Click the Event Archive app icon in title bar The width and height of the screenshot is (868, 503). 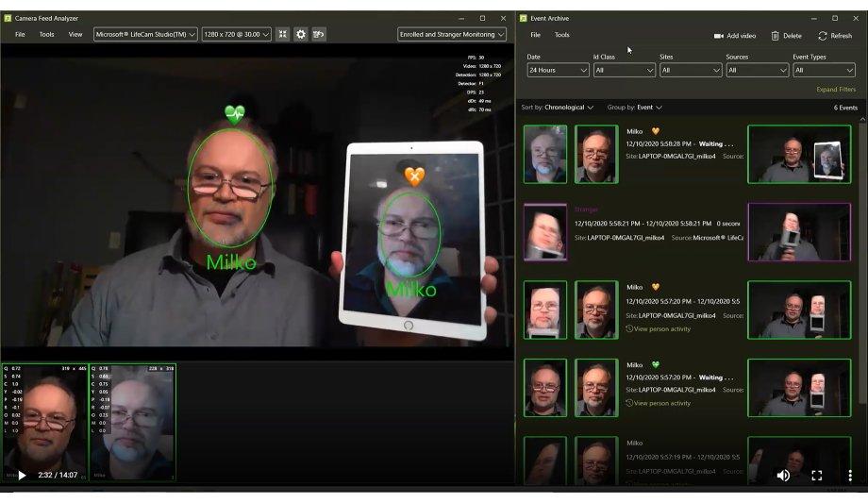(x=523, y=18)
